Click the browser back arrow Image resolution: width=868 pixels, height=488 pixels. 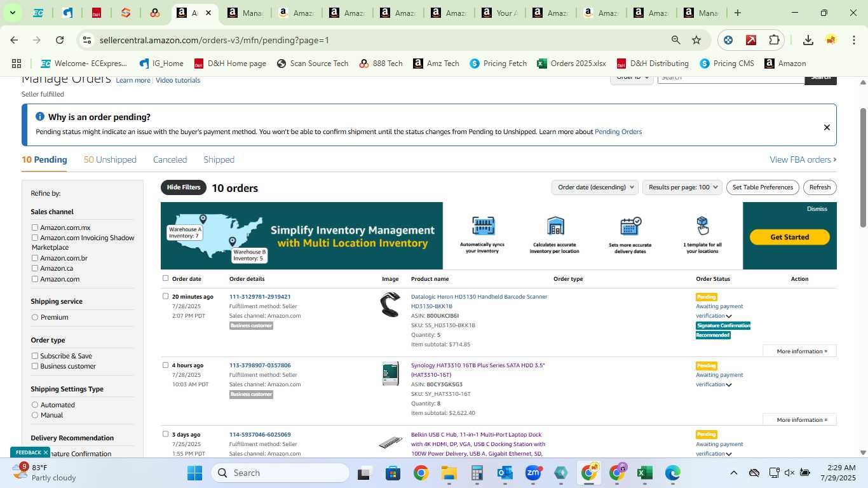[14, 40]
